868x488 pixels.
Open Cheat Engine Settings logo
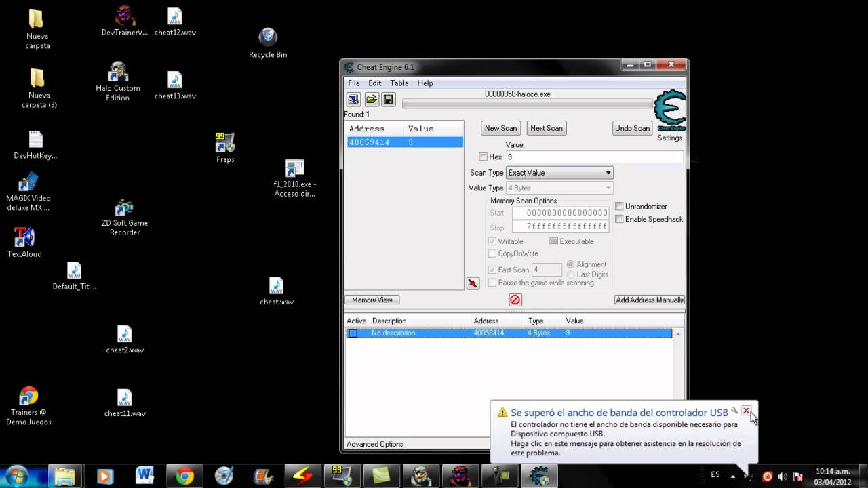click(669, 111)
